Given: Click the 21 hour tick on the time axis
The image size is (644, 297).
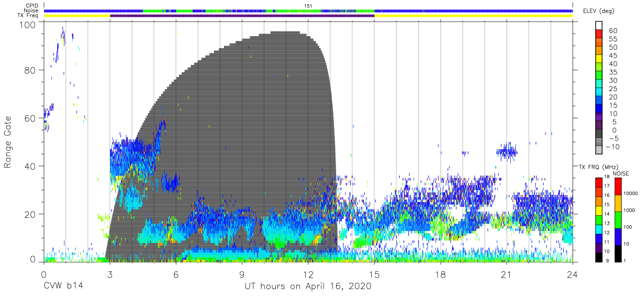Looking at the screenshot, I should 507,275.
